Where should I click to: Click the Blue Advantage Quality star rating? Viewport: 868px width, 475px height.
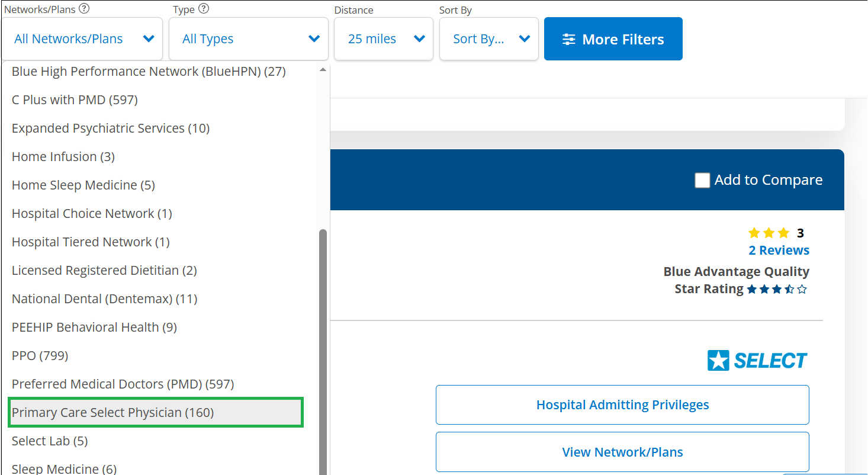pos(776,290)
